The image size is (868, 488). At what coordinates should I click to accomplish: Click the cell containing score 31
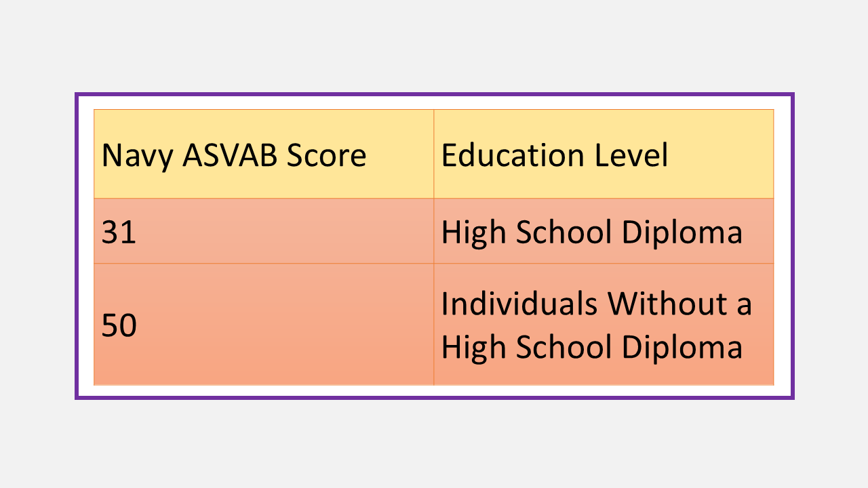(x=263, y=232)
